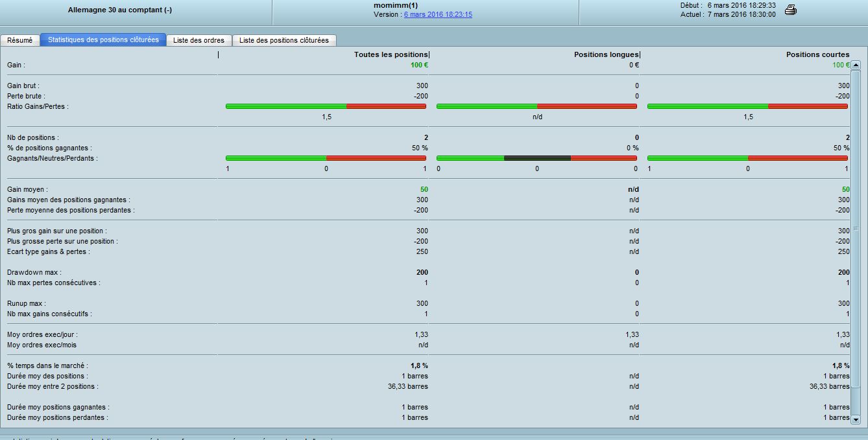Select Statistiques des positions clôturées tab
The height and width of the screenshot is (440, 868).
[103, 40]
